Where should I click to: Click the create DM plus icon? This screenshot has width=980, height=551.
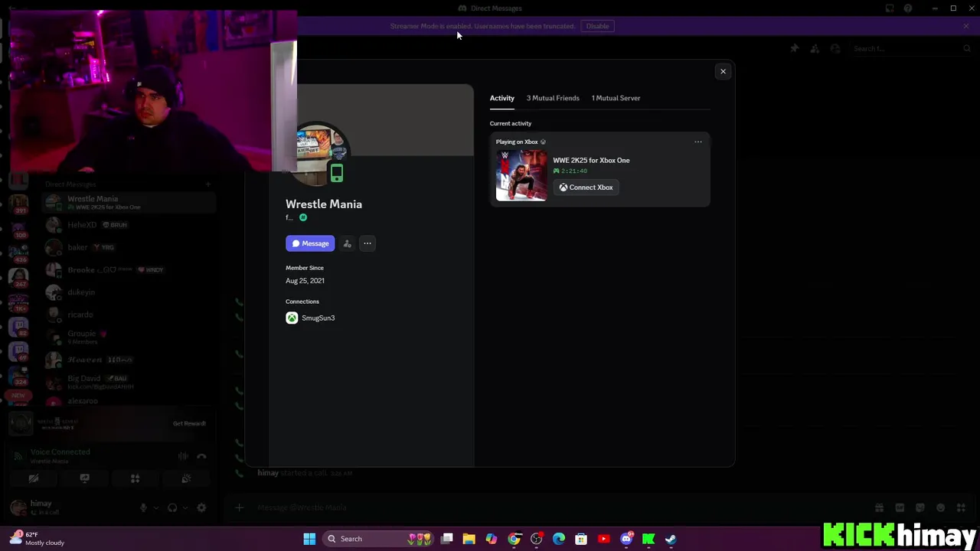tap(207, 184)
